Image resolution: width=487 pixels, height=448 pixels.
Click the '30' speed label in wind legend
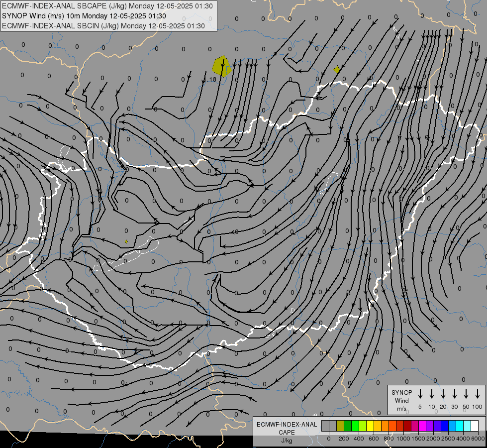(x=454, y=407)
